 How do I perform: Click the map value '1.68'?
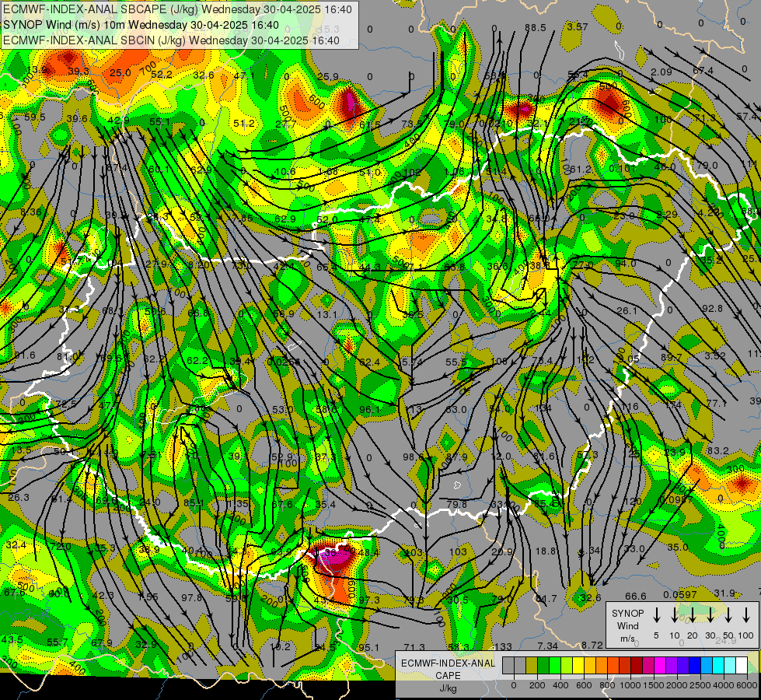(x=329, y=171)
